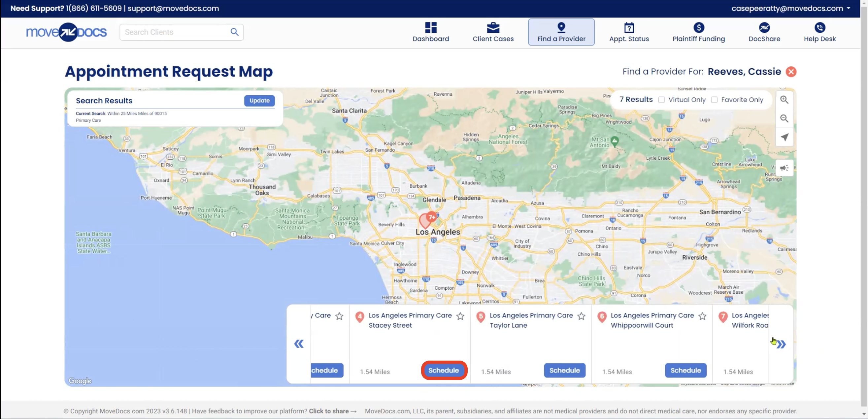Open DocShare section

pyautogui.click(x=764, y=32)
